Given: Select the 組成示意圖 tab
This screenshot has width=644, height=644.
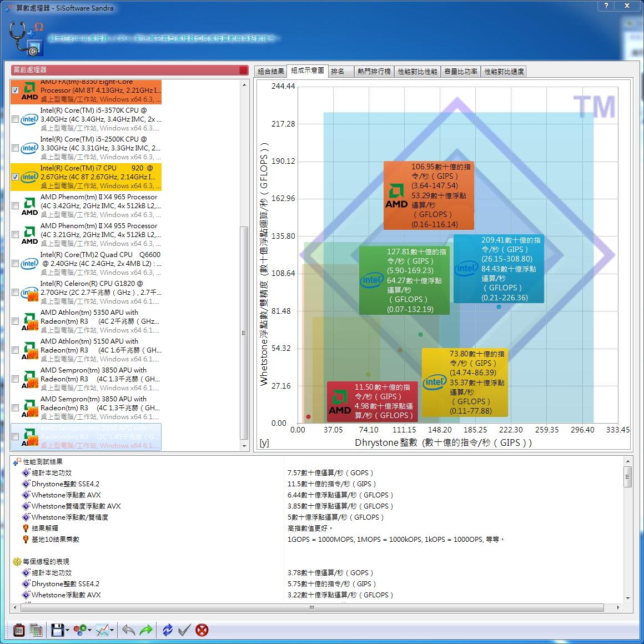Looking at the screenshot, I should click(307, 71).
